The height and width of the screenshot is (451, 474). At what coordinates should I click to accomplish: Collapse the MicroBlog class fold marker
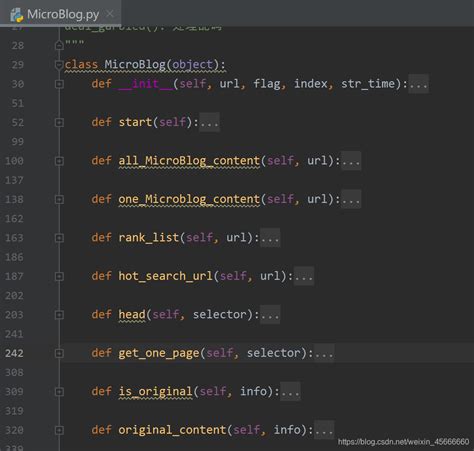pos(59,65)
